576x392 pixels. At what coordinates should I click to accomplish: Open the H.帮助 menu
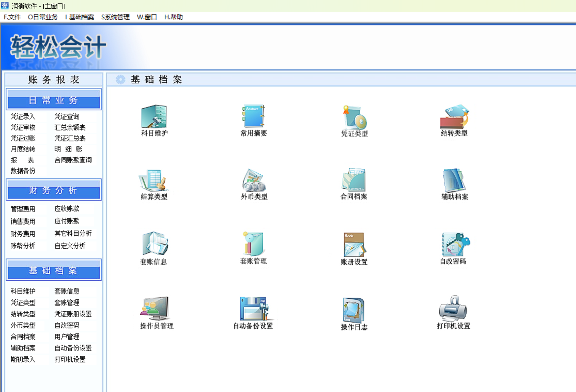(173, 17)
